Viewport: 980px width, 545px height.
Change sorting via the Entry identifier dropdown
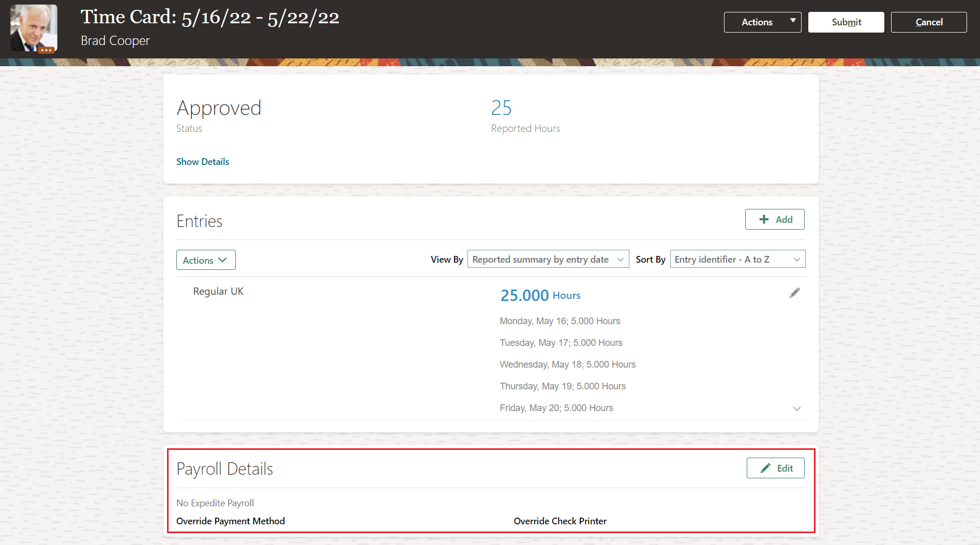click(x=737, y=259)
